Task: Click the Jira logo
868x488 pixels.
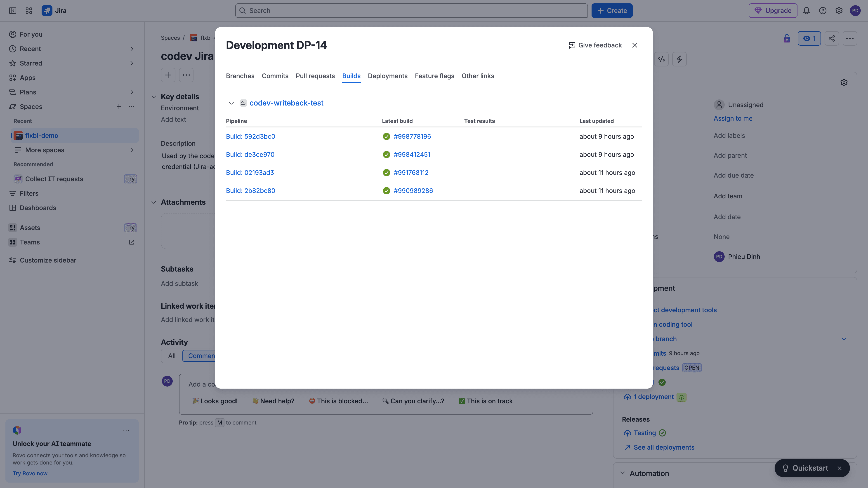Action: [x=54, y=11]
